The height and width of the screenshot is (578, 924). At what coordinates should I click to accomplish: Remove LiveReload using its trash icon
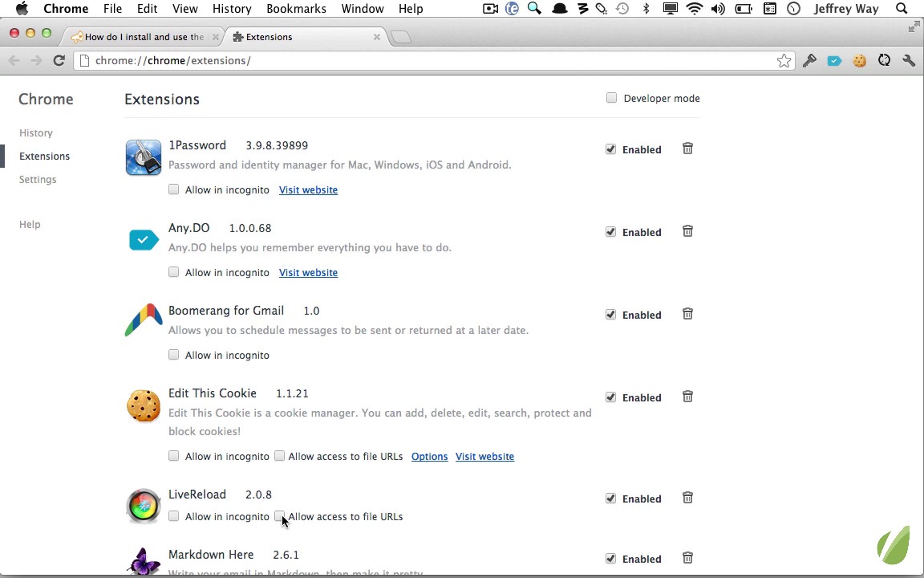(687, 498)
